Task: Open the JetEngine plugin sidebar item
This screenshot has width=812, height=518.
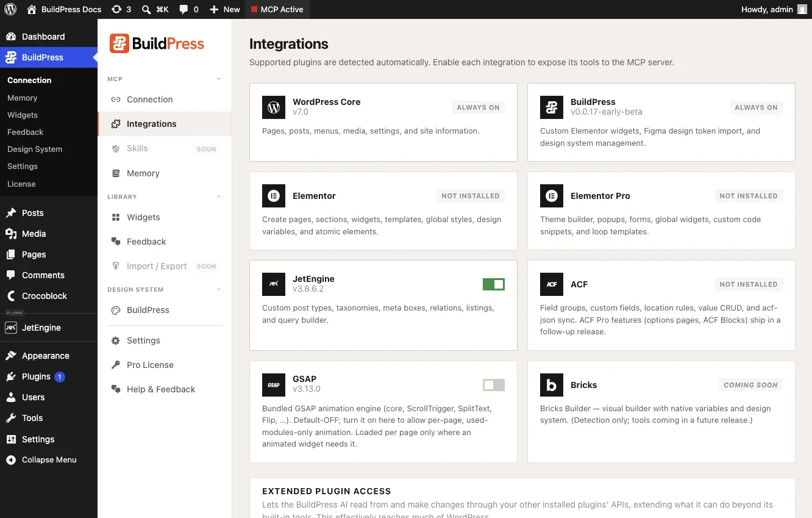Action: [x=49, y=328]
